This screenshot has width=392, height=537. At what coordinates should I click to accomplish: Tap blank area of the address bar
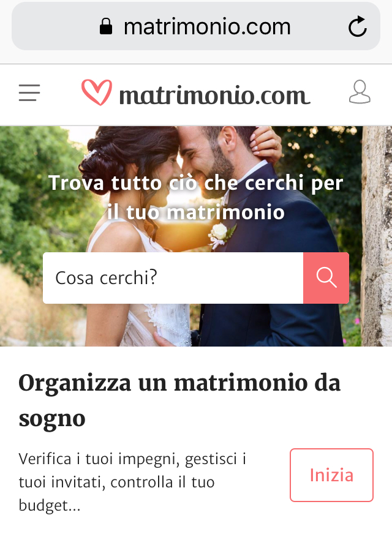pyautogui.click(x=55, y=26)
